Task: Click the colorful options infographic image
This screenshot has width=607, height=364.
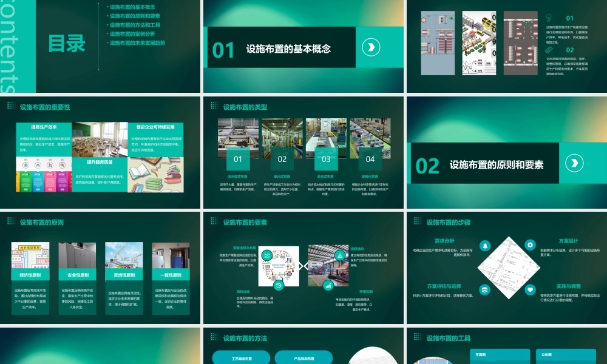Action: [44, 175]
